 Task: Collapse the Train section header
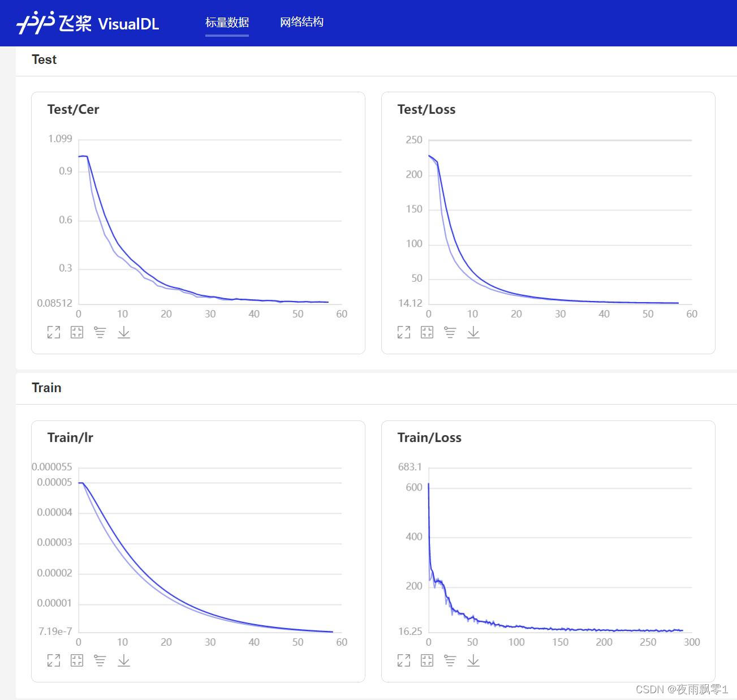click(46, 388)
